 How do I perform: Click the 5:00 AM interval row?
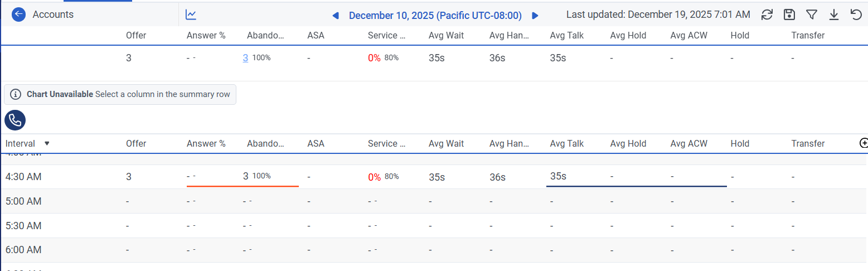(x=23, y=201)
